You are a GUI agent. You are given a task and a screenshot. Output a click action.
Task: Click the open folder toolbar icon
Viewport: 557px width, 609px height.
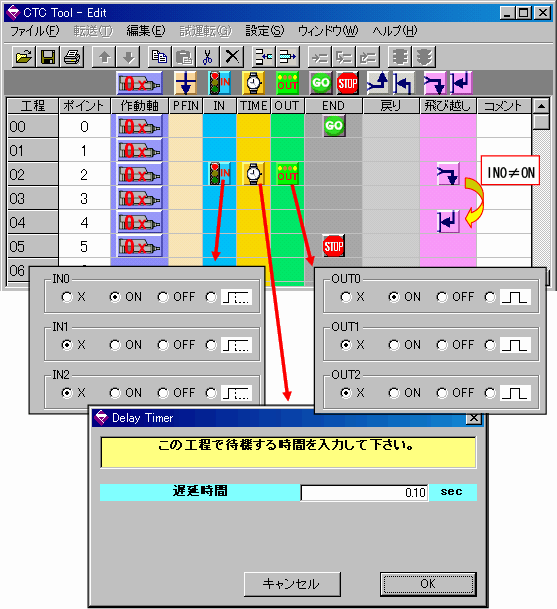point(24,57)
